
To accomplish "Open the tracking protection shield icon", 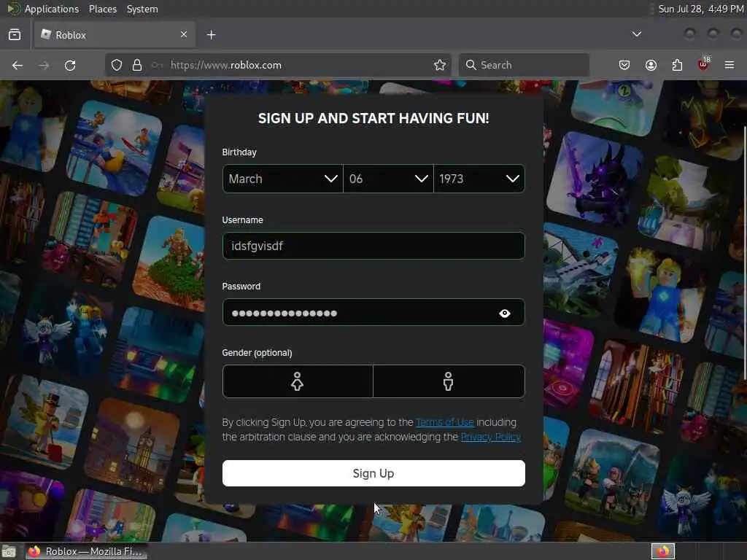I will pyautogui.click(x=117, y=65).
